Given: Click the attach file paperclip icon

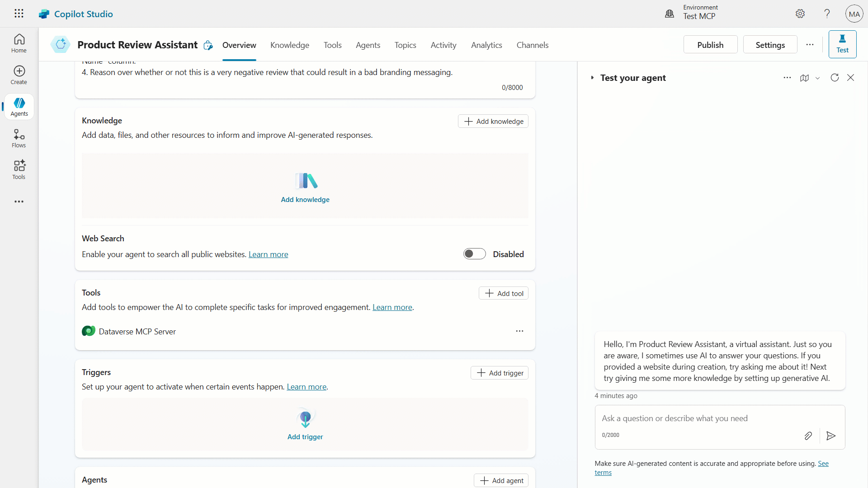Looking at the screenshot, I should [808, 436].
